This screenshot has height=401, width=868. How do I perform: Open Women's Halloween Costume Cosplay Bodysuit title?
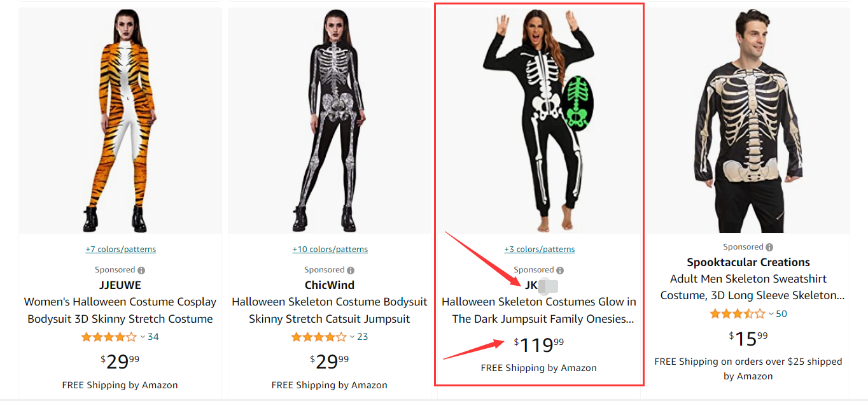[120, 310]
